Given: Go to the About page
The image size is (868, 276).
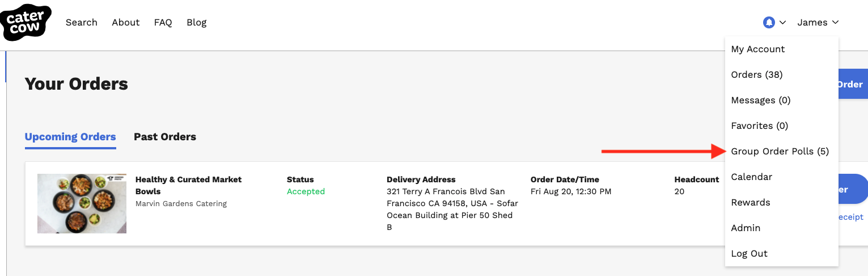Looking at the screenshot, I should [126, 23].
